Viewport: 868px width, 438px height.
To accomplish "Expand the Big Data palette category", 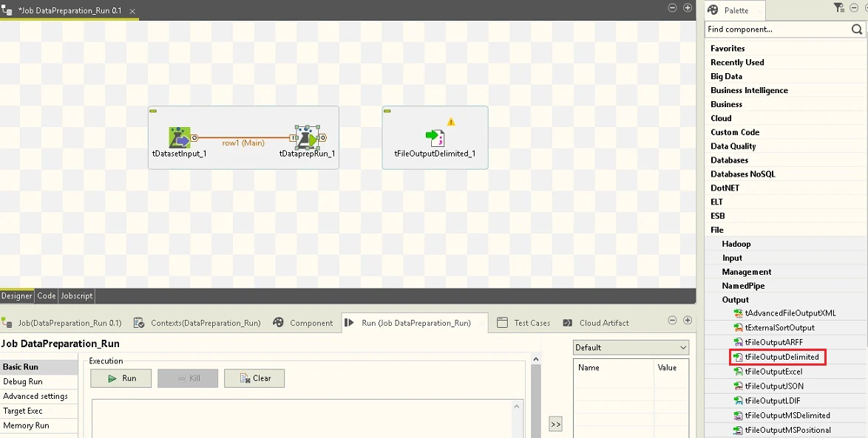I will pos(726,76).
